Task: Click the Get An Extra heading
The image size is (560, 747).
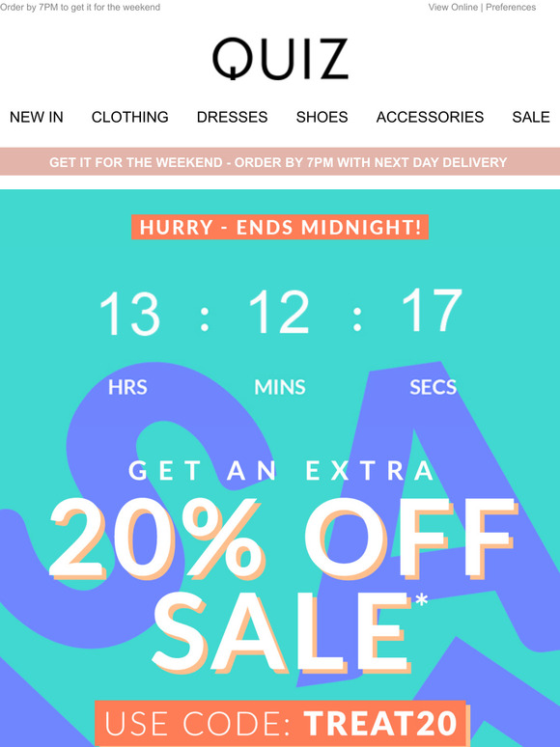Action: tap(281, 471)
